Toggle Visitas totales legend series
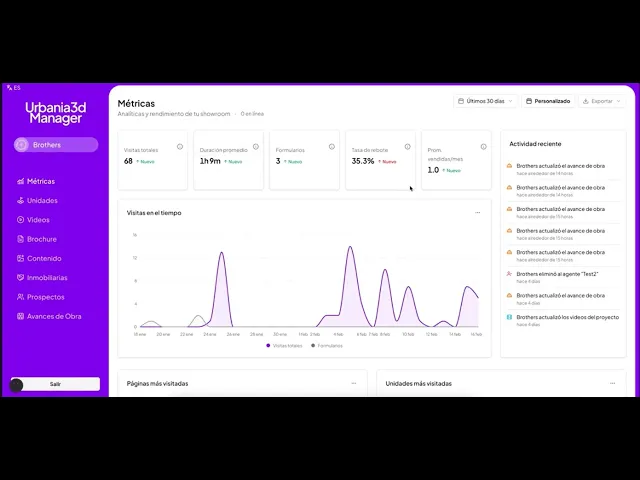The height and width of the screenshot is (480, 640). coord(284,346)
